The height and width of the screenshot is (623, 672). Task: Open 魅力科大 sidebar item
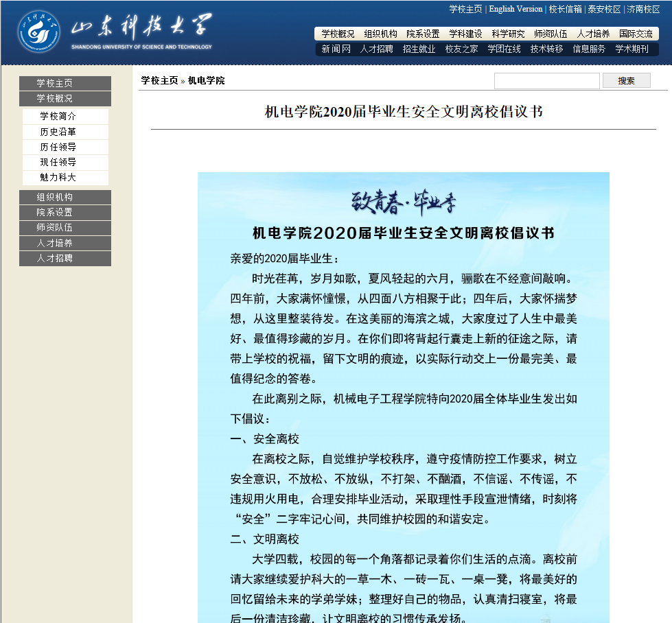(65, 178)
